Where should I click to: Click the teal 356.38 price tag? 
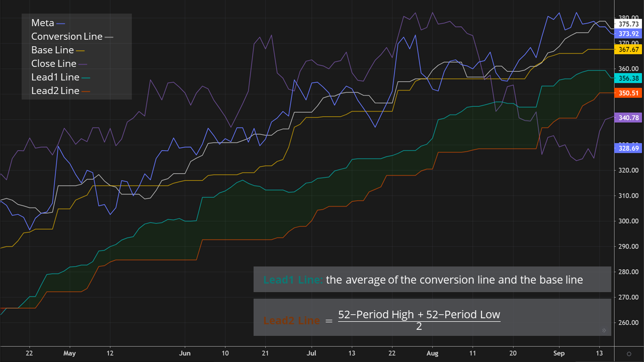(x=629, y=78)
